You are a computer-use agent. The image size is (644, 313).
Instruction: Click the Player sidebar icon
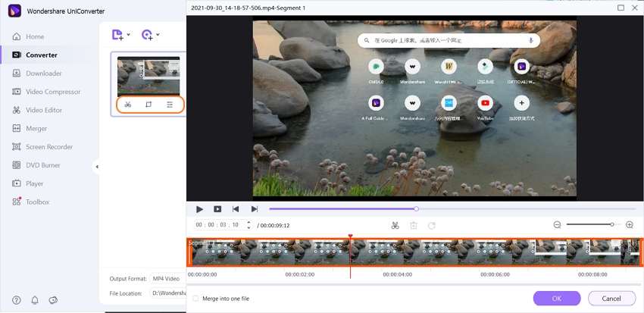17,183
